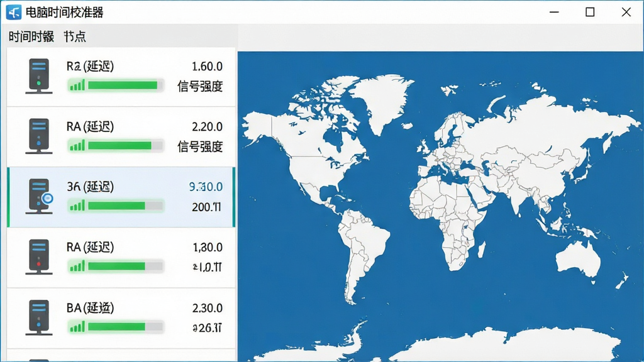
Task: Click the "2.20.0" delay value
Action: click(x=207, y=127)
